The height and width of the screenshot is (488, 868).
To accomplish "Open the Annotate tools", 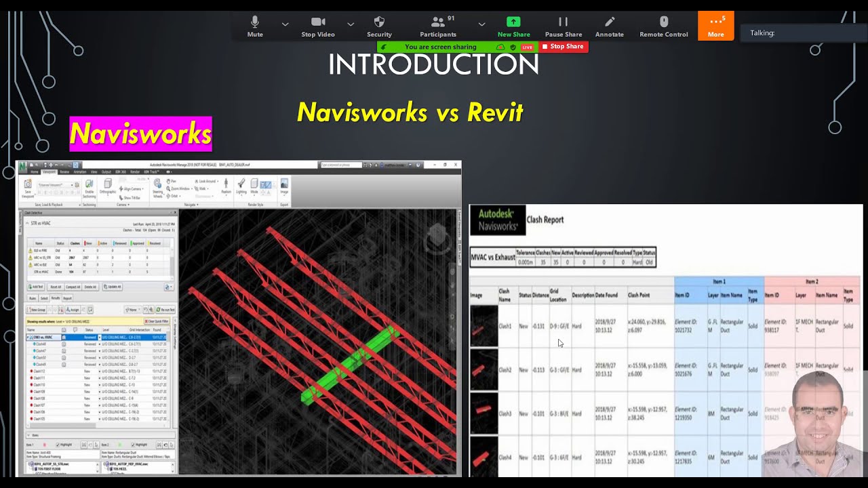I will point(610,27).
